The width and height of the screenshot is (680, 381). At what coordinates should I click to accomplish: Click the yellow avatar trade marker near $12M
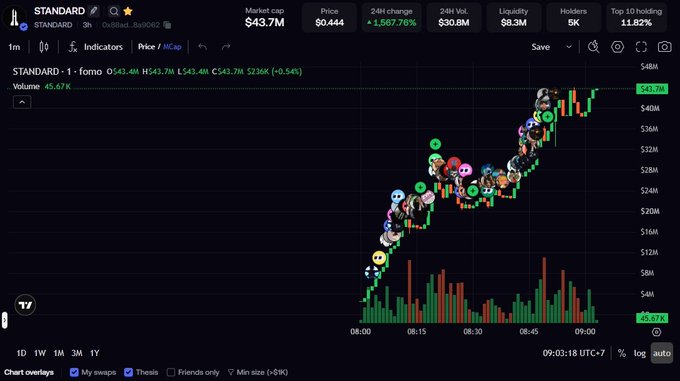click(x=379, y=258)
